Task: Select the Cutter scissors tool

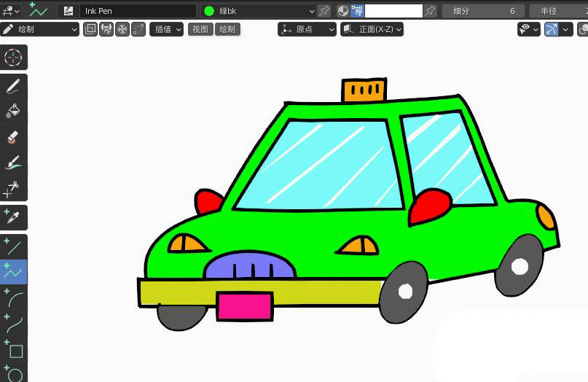Action: (x=14, y=189)
